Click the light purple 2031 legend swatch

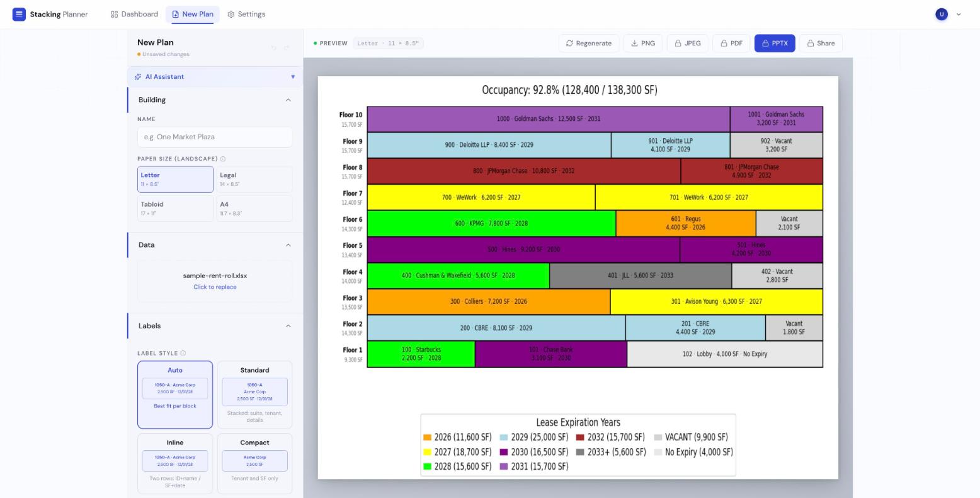(504, 466)
